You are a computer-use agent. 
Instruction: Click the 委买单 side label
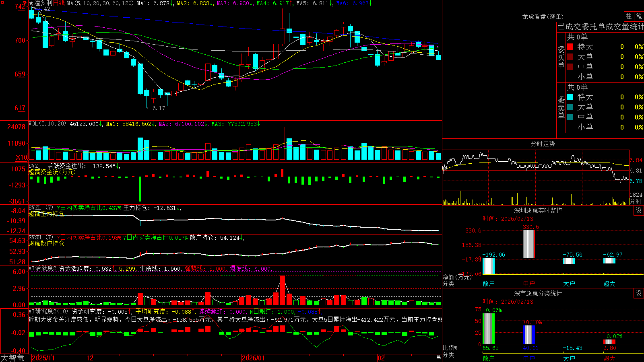pos(561,57)
